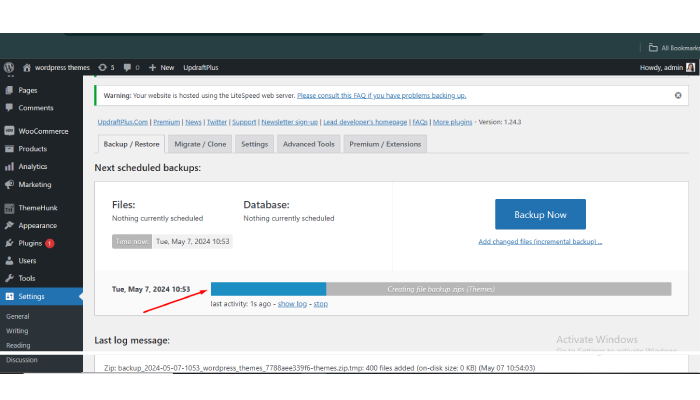The image size is (700, 400).
Task: Click the blue backup progress bar
Action: point(268,289)
